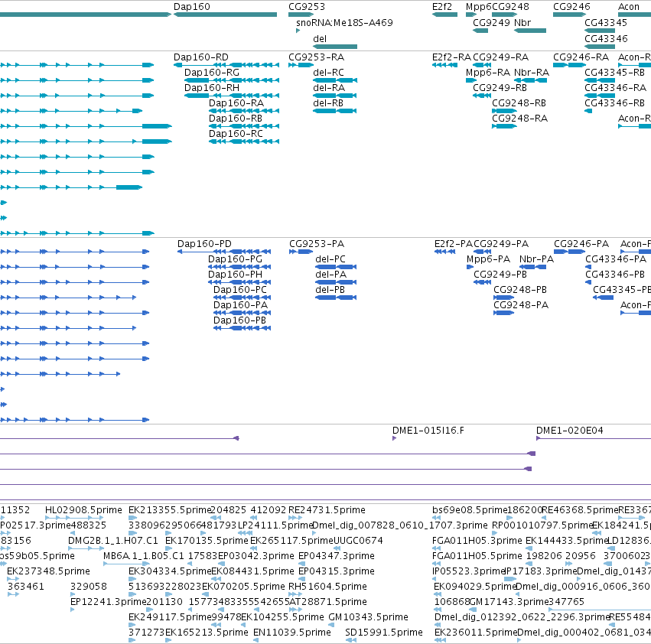Image resolution: width=651 pixels, height=644 pixels.
Task: Open the GM10343.5prime EST label
Action: [368, 617]
